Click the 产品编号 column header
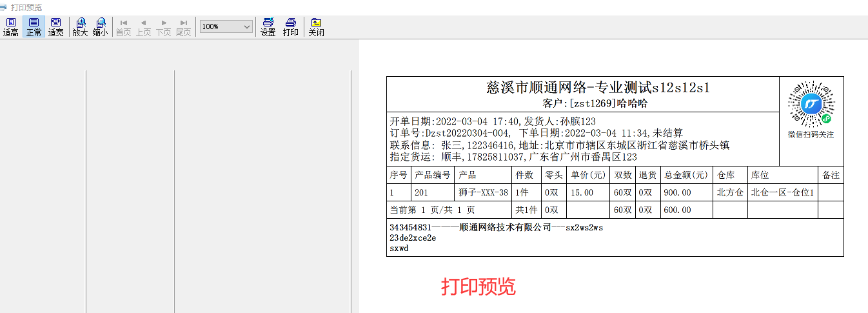This screenshot has height=313, width=868. click(432, 175)
